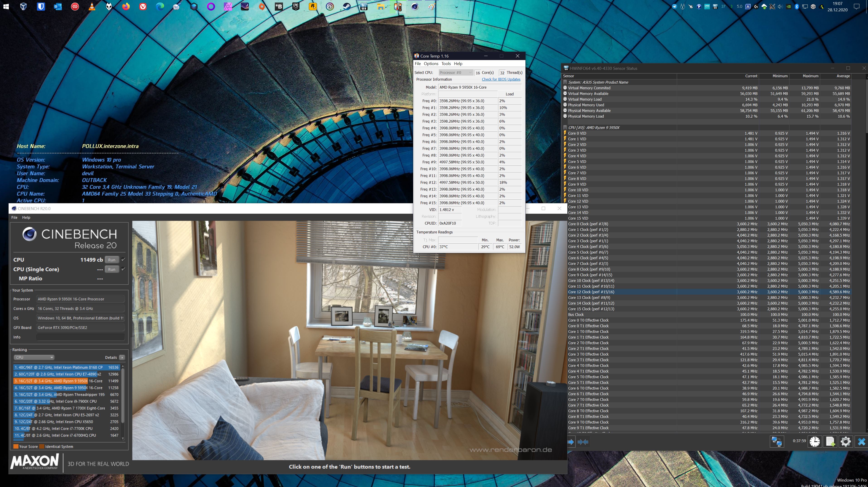Run the Cinebench CPU multi-core test
This screenshot has height=487, width=868.
(111, 260)
